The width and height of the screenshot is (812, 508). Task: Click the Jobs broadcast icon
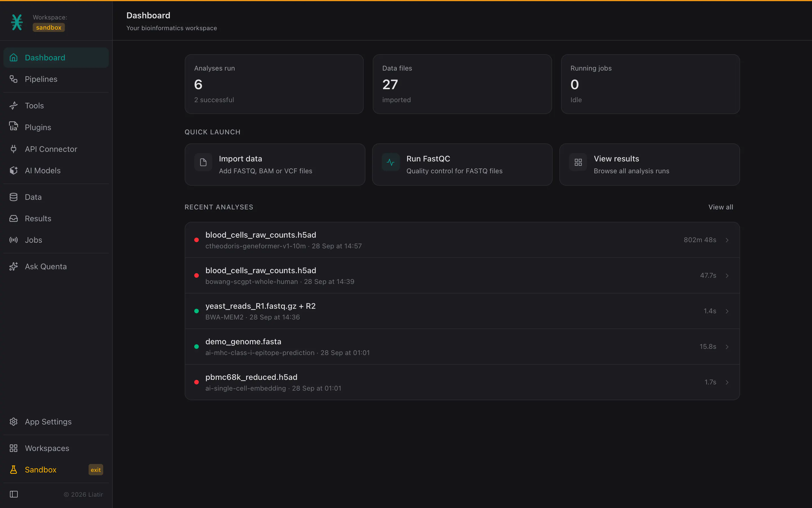coord(14,240)
